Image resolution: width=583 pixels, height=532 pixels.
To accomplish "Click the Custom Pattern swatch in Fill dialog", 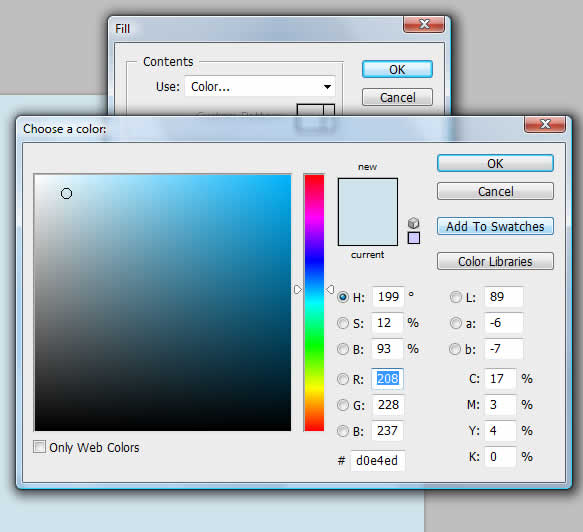I will pyautogui.click(x=316, y=110).
